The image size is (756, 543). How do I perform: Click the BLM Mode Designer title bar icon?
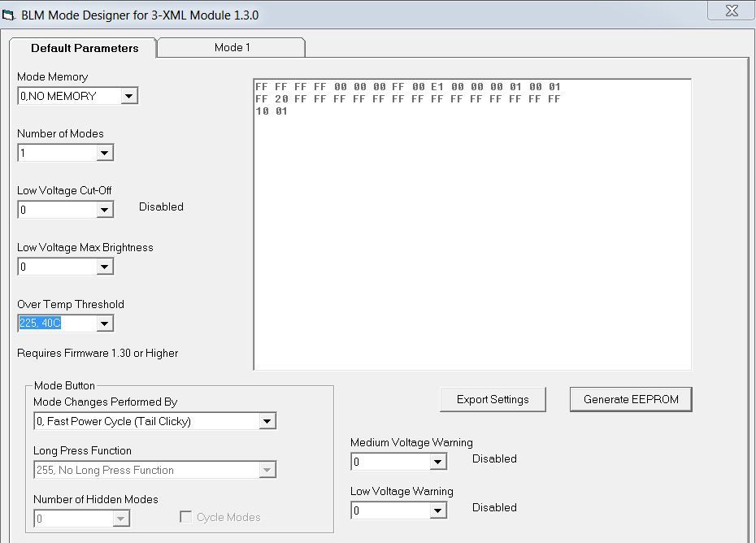(x=9, y=15)
